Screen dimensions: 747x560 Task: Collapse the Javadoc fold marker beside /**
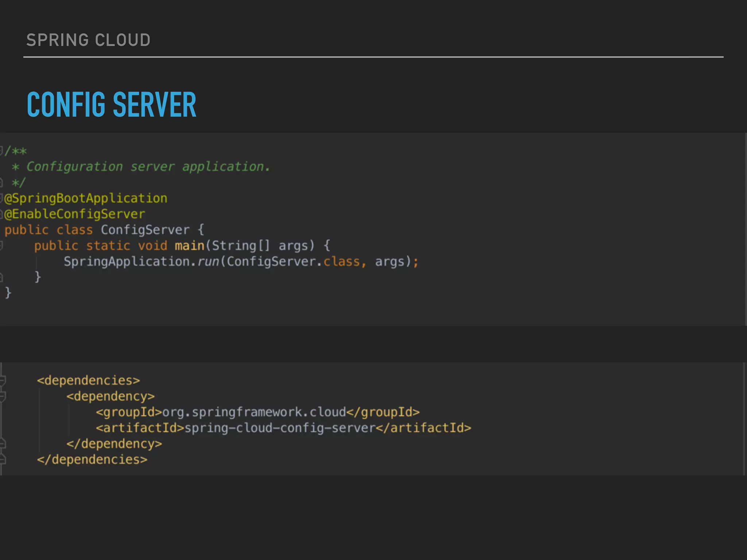[1, 151]
